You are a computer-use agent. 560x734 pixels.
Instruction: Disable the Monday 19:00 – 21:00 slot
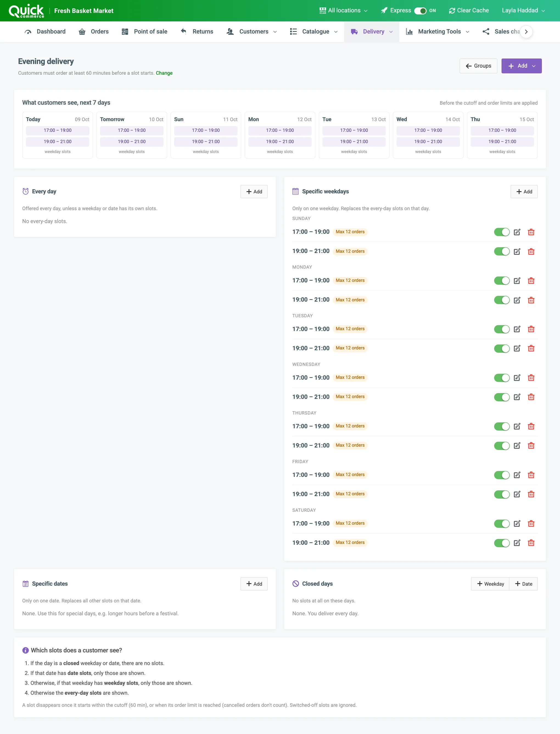(x=502, y=300)
